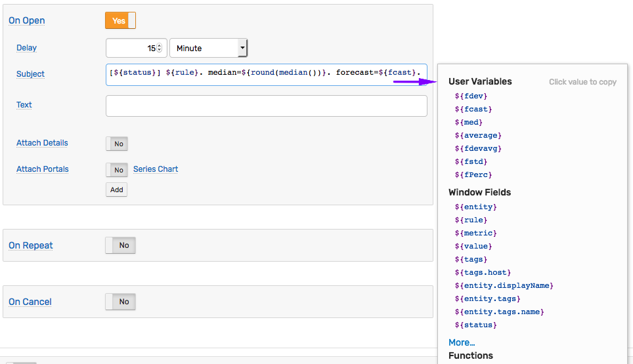Copy the ${entity.displayName} window field
The height and width of the screenshot is (364, 633).
[x=504, y=285]
